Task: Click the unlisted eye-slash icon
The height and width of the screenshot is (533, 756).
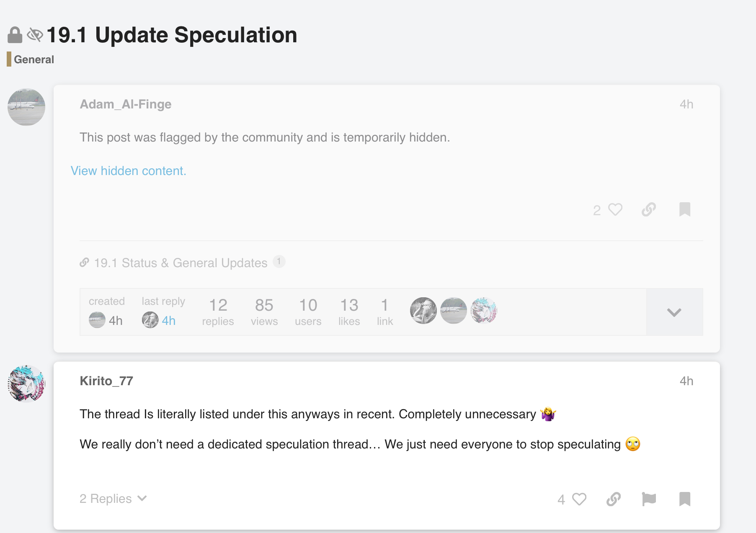Action: (x=35, y=35)
